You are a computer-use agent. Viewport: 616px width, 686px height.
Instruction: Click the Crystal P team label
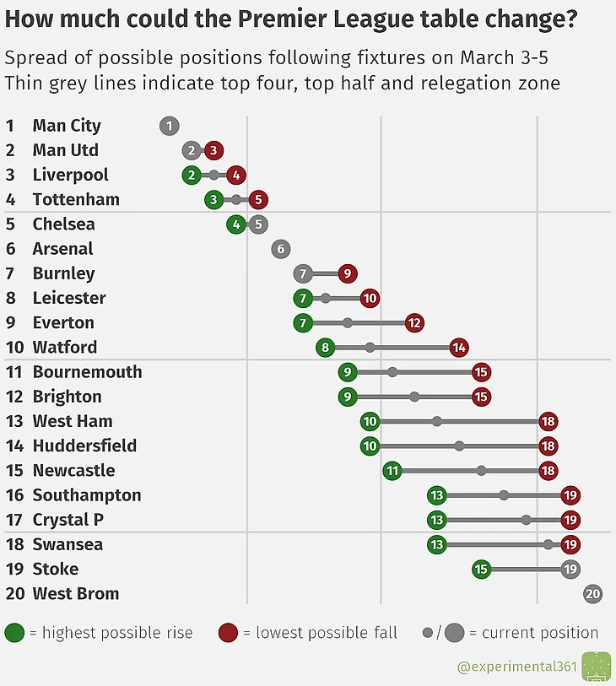pos(68,520)
